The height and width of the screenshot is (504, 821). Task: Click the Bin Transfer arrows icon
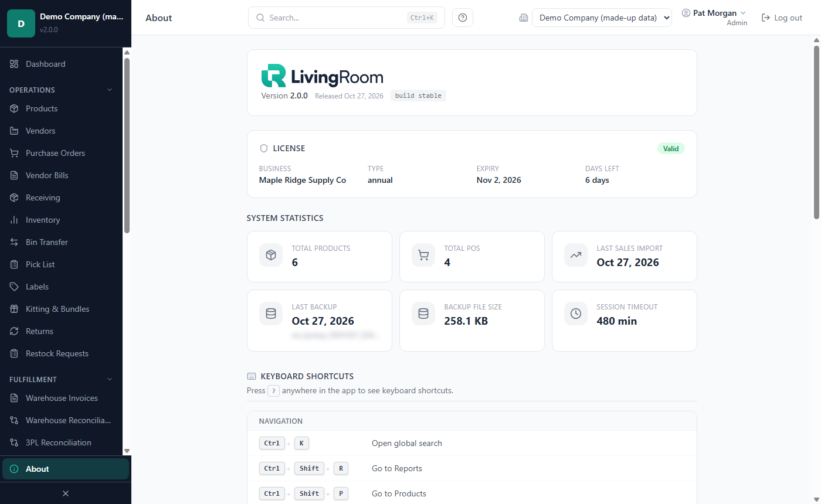tap(14, 242)
